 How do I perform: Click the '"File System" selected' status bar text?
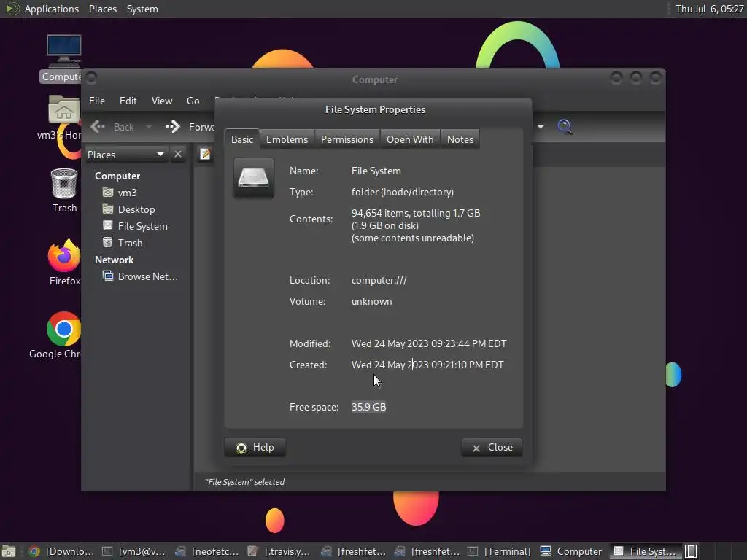(244, 482)
